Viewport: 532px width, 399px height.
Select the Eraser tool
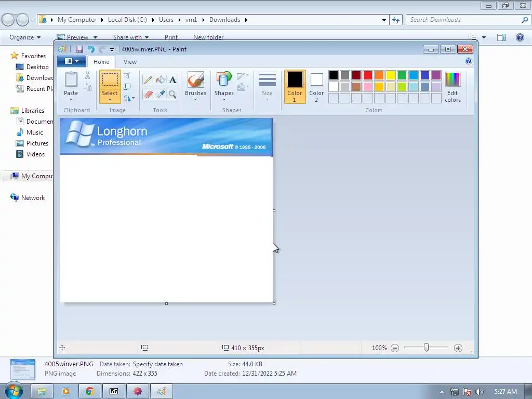pos(148,94)
